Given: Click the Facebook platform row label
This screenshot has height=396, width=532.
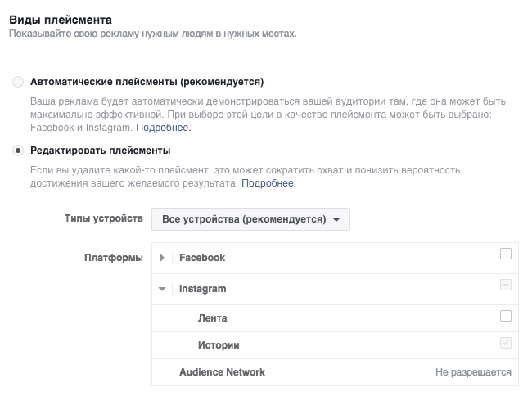Looking at the screenshot, I should point(202,258).
